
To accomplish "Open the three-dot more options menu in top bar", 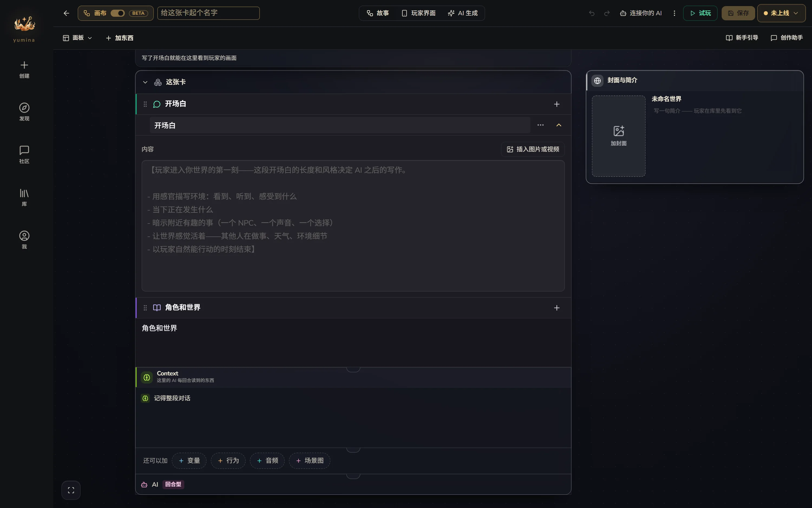I will (x=675, y=13).
